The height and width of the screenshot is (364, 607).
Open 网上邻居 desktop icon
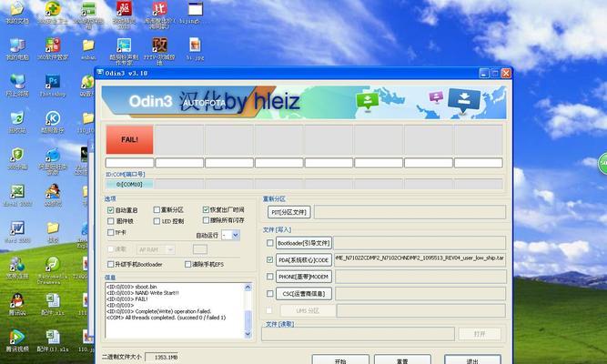pos(17,82)
